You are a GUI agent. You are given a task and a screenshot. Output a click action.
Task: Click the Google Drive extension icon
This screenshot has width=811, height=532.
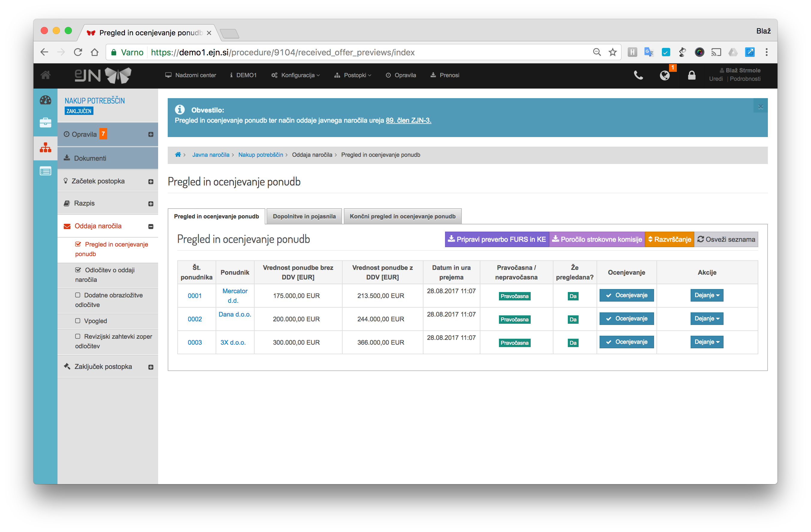click(x=733, y=52)
